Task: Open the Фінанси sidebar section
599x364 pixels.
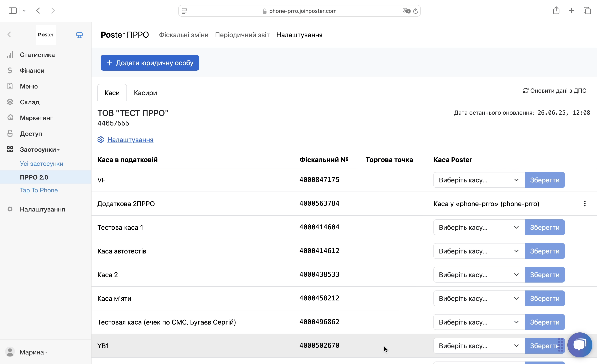Action: 32,71
